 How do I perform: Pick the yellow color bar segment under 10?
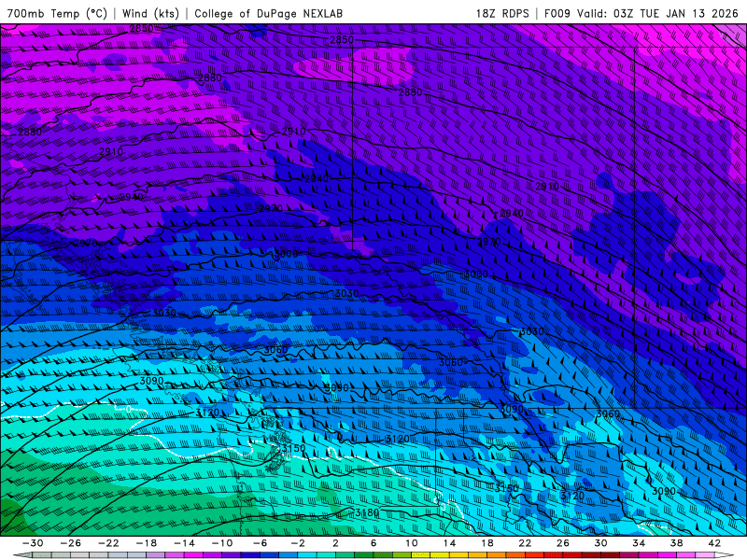point(421,554)
